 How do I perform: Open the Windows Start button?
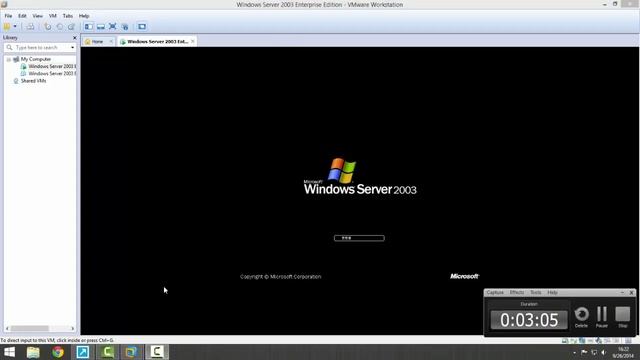(x=9, y=352)
